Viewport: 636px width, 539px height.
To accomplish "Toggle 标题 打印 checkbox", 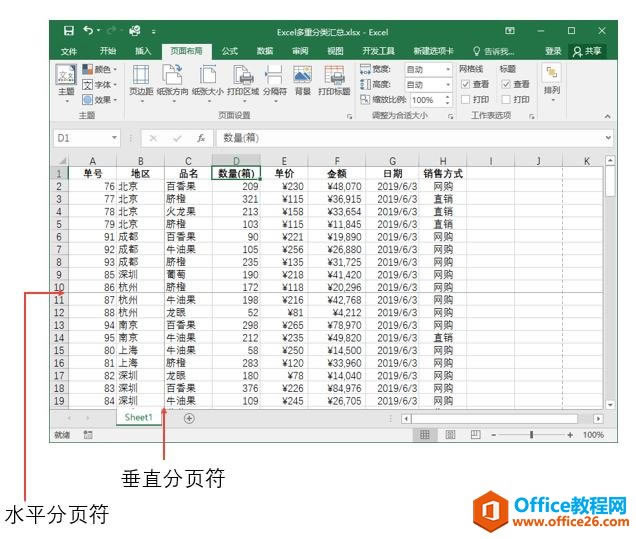I will [506, 99].
